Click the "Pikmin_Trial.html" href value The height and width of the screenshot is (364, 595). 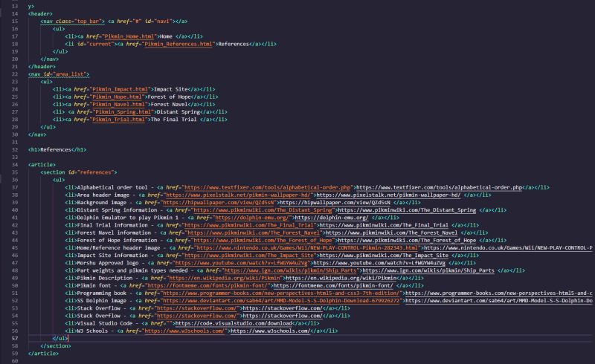tap(118, 120)
